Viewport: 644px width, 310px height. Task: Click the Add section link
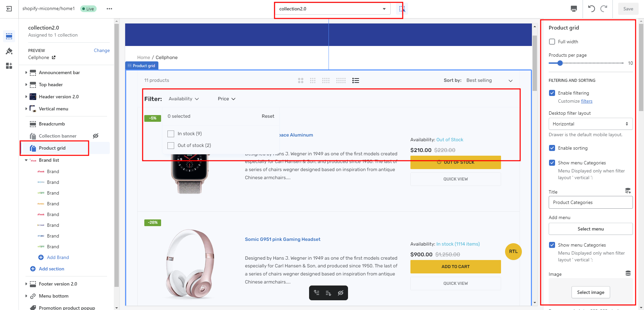point(51,269)
